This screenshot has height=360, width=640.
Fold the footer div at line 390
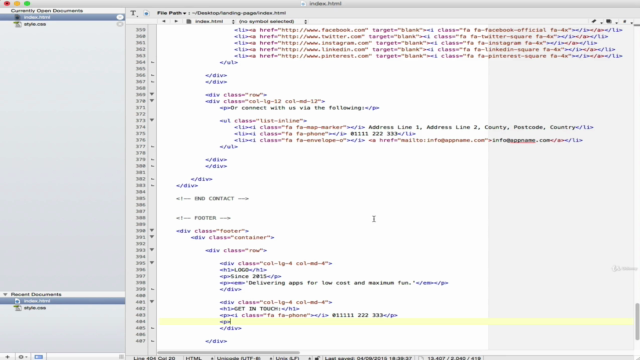coord(152,231)
